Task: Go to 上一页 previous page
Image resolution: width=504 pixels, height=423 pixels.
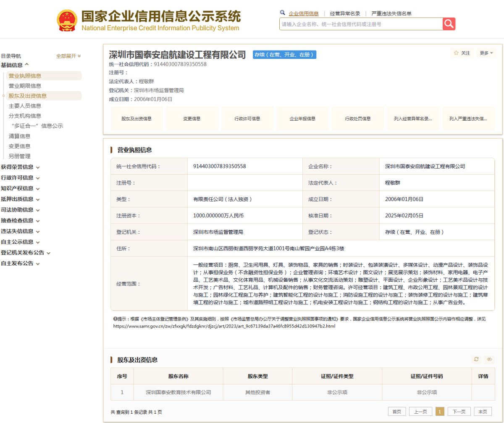Action: [420, 412]
